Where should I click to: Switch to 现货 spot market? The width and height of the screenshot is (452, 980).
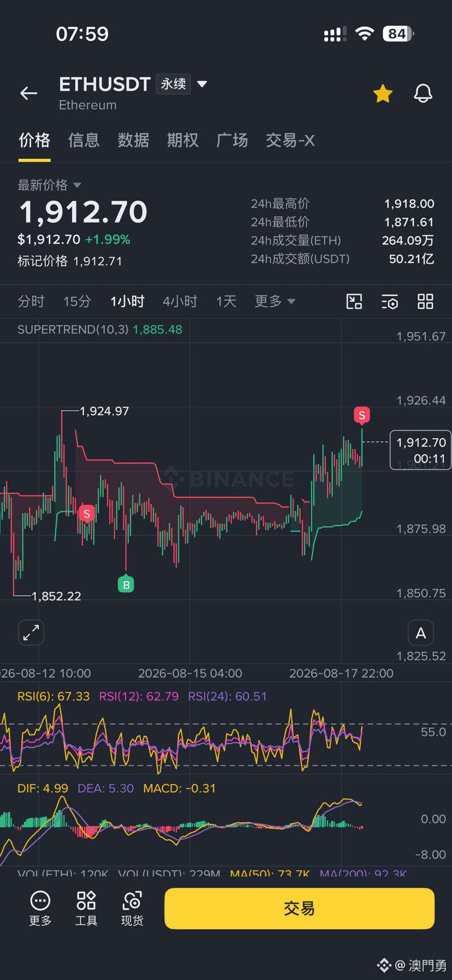(x=132, y=909)
